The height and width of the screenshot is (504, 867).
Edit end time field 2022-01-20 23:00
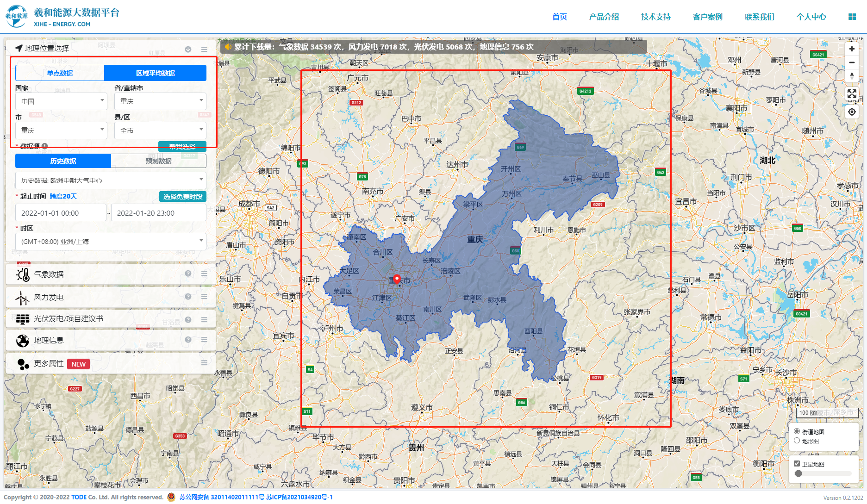click(159, 213)
